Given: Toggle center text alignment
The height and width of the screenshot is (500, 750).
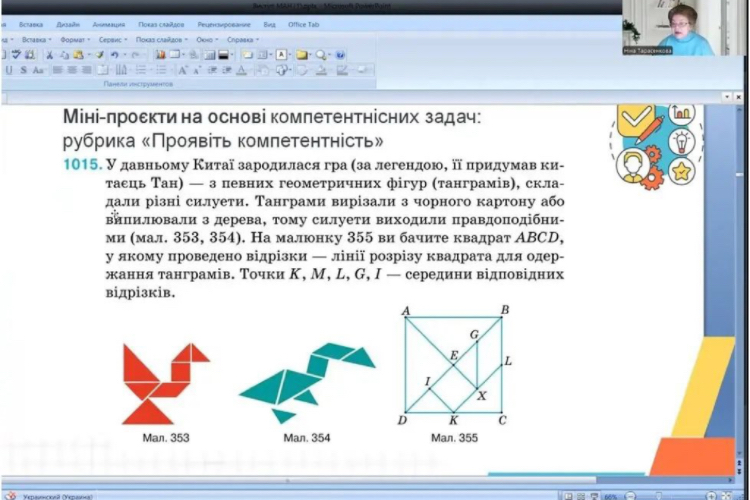Looking at the screenshot, I should (72, 70).
